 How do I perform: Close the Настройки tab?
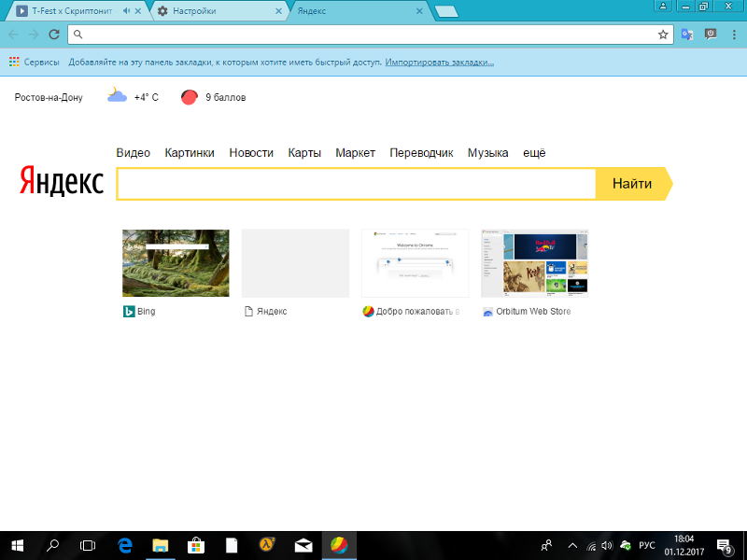(x=278, y=11)
